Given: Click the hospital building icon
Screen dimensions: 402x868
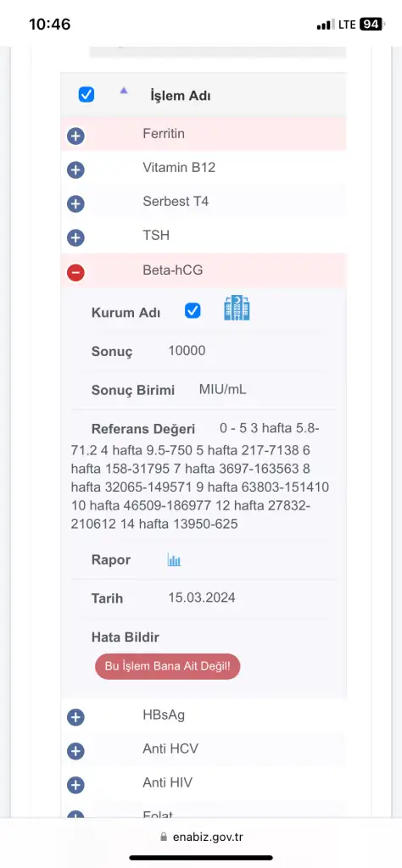Looking at the screenshot, I should pyautogui.click(x=237, y=308).
